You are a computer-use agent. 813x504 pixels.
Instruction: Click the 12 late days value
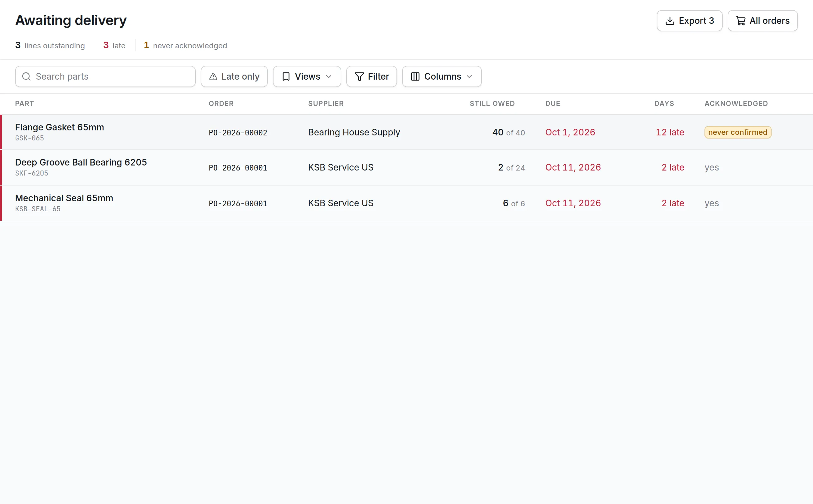[670, 132]
